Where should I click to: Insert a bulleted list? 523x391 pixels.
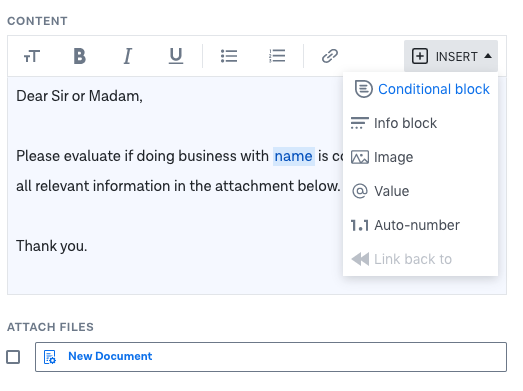point(229,56)
